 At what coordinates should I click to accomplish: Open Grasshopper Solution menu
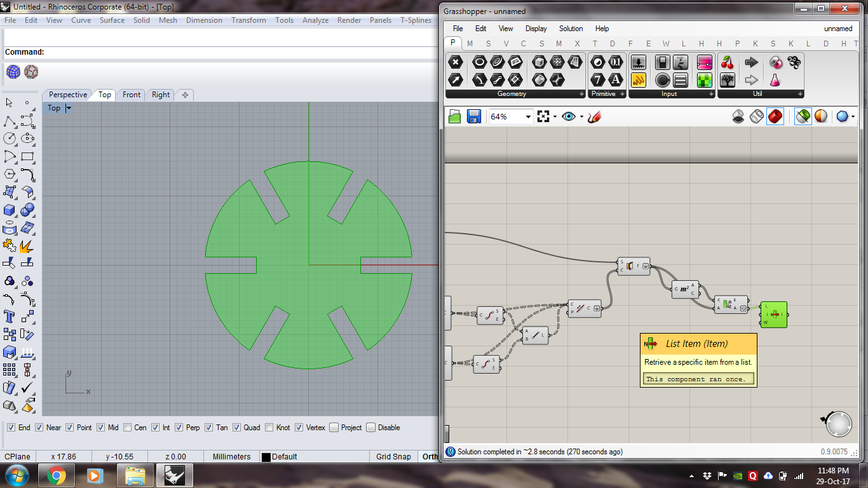pos(571,29)
